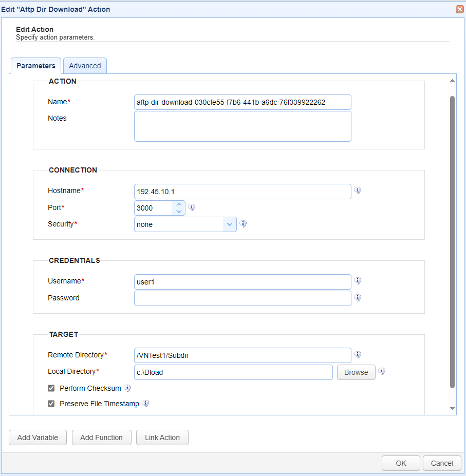
Task: Click into the Password input field
Action: (243, 298)
